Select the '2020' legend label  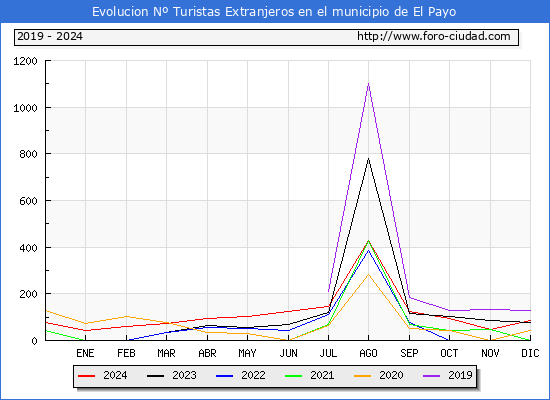(x=391, y=375)
